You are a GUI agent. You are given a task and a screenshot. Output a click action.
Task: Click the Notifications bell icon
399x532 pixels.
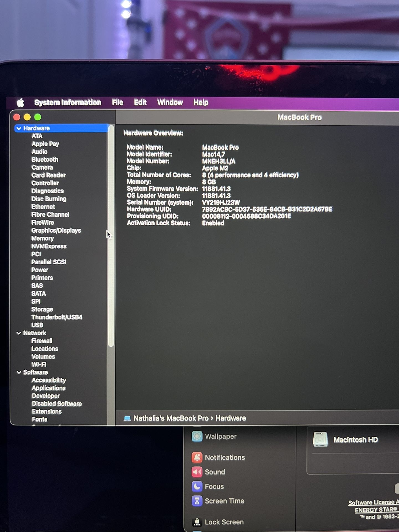pyautogui.click(x=197, y=457)
